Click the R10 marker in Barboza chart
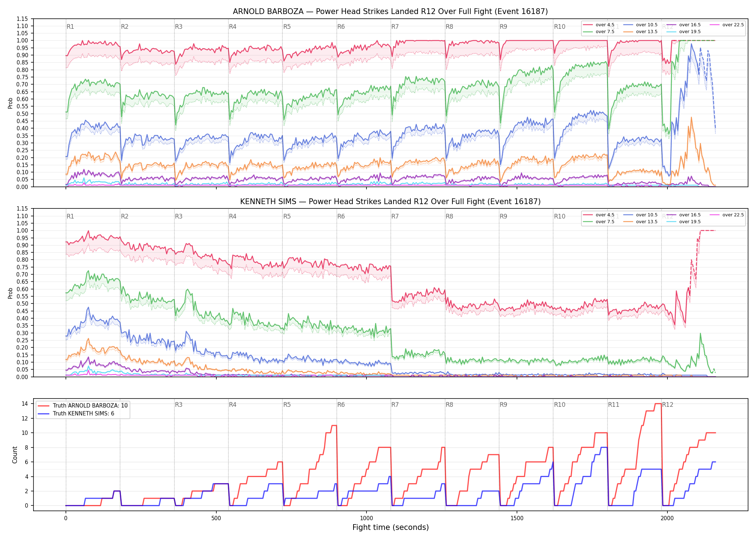The width and height of the screenshot is (756, 540). tap(559, 27)
